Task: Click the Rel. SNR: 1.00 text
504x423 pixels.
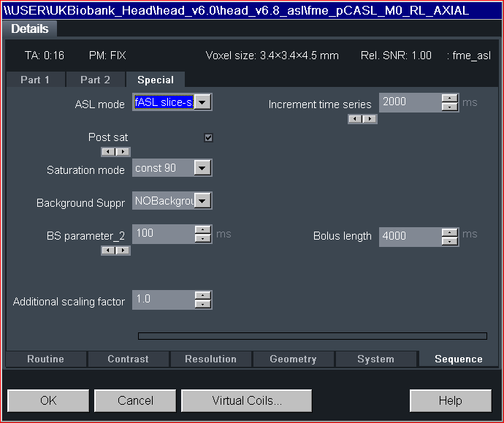Action: click(x=396, y=56)
